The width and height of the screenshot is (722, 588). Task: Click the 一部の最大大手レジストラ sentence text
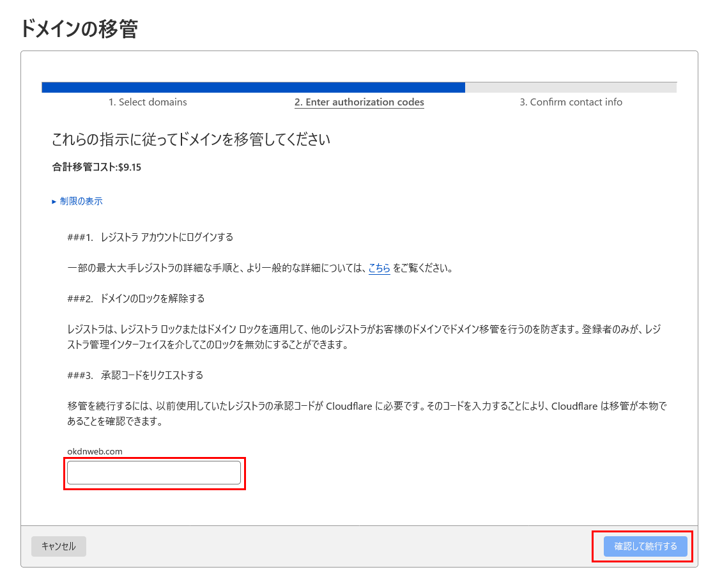point(217,268)
